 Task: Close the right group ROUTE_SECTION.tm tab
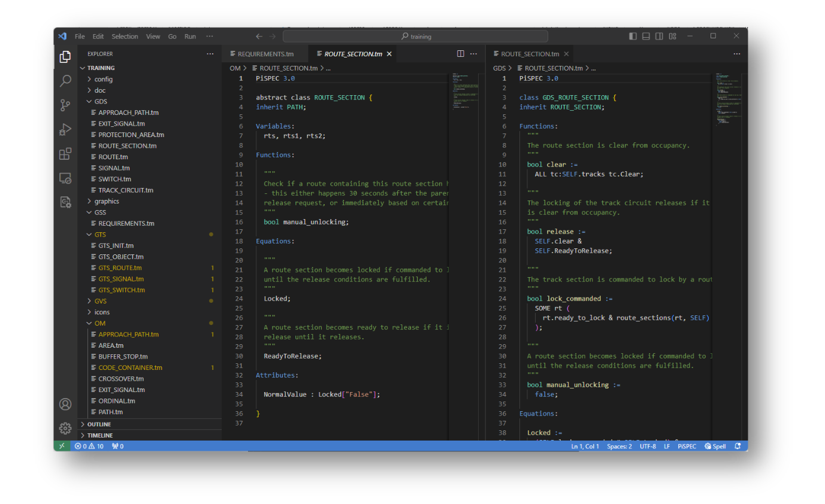566,54
